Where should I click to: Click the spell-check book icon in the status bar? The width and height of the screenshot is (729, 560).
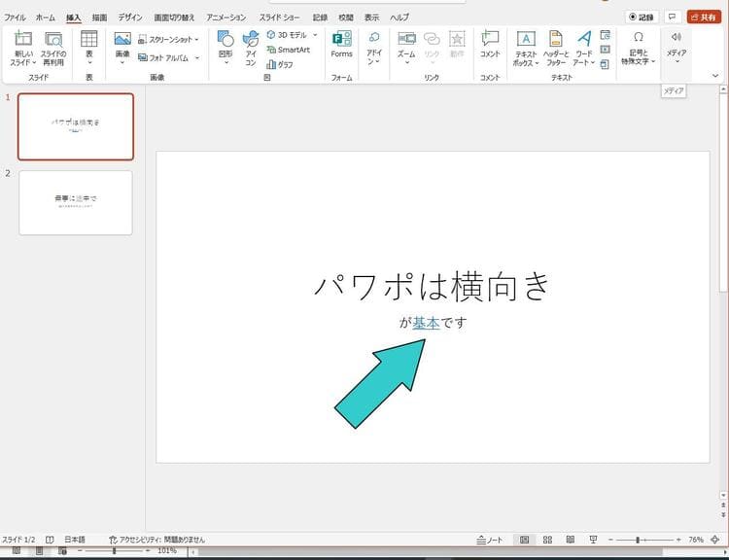[x=50, y=540]
